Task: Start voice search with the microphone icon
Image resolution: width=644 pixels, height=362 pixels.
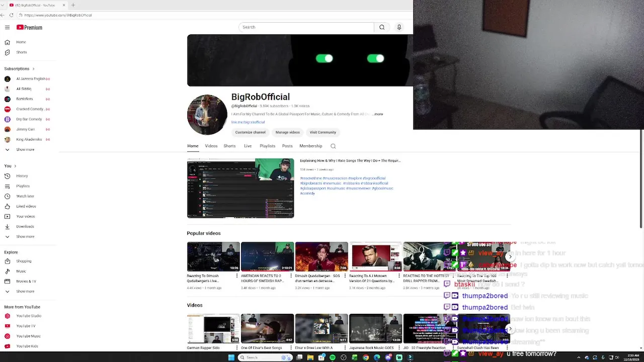Action: [x=399, y=27]
